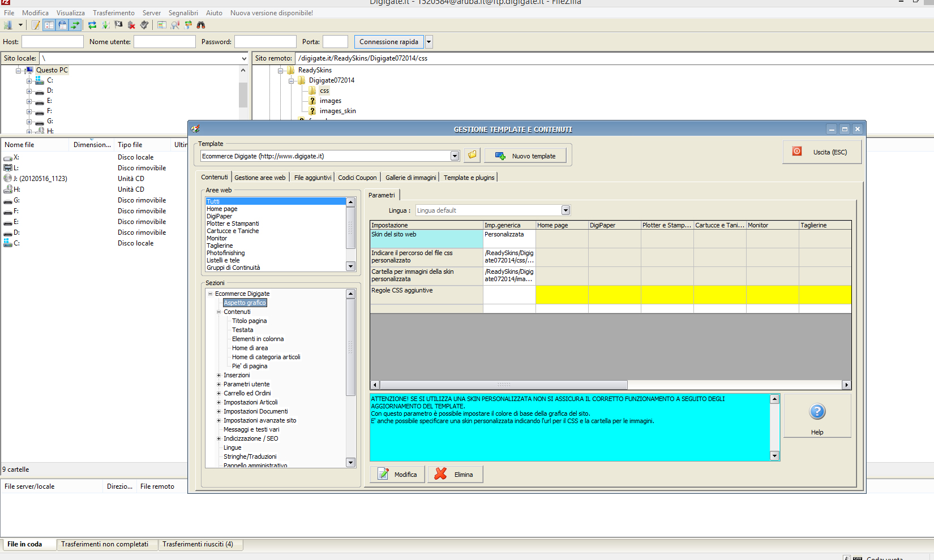The image size is (934, 560).
Task: Open the Template combo box dropdown
Action: tap(455, 156)
